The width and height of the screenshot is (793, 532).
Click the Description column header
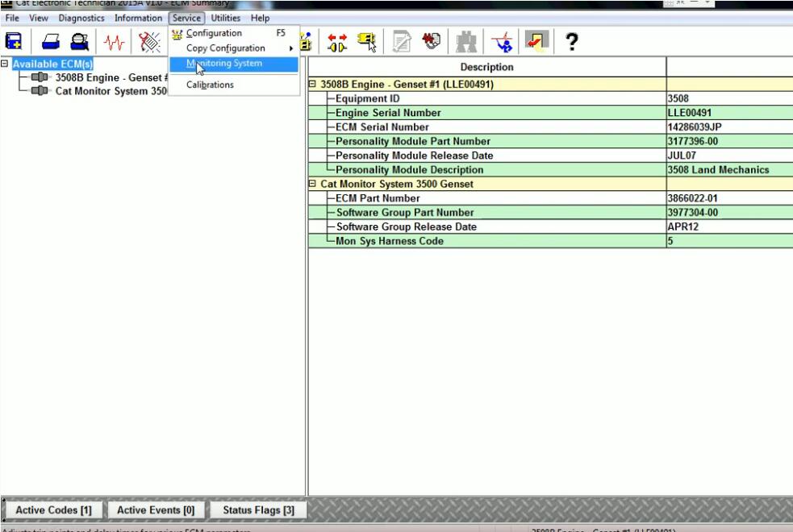click(x=487, y=67)
